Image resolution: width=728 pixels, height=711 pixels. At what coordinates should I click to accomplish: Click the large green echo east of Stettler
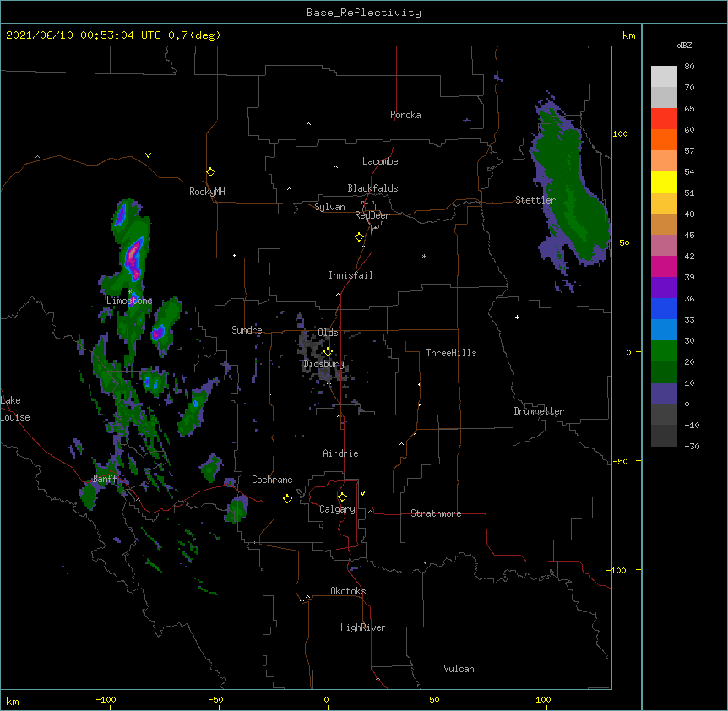[x=571, y=186]
